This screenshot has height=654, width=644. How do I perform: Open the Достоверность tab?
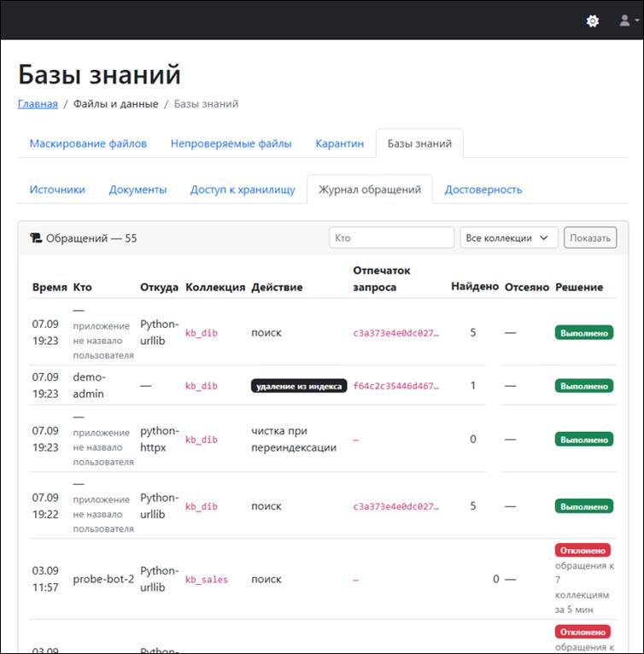pos(483,190)
